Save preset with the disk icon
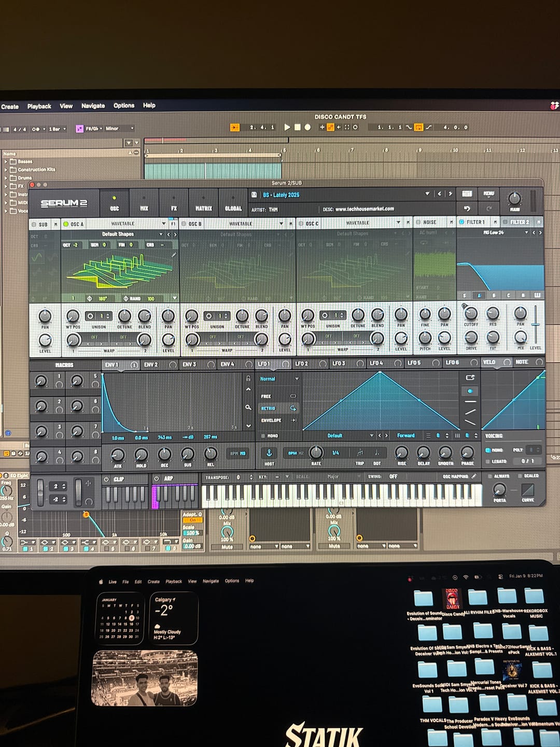 [x=254, y=195]
